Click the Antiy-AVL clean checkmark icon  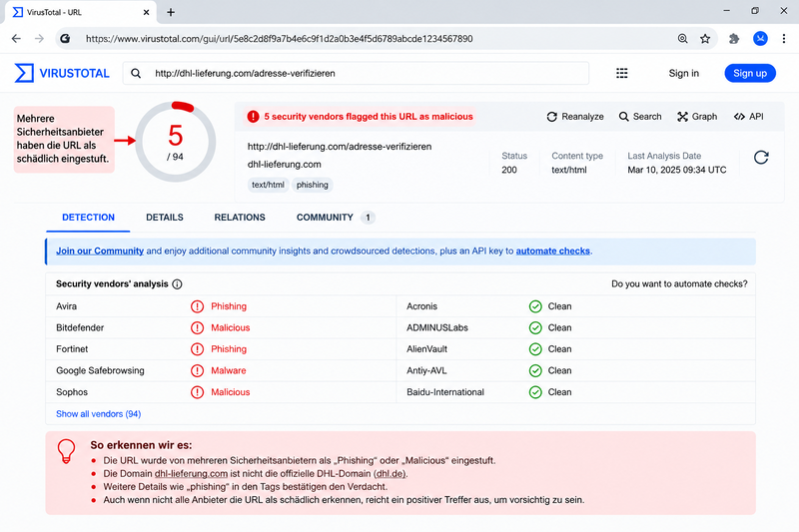pyautogui.click(x=535, y=370)
